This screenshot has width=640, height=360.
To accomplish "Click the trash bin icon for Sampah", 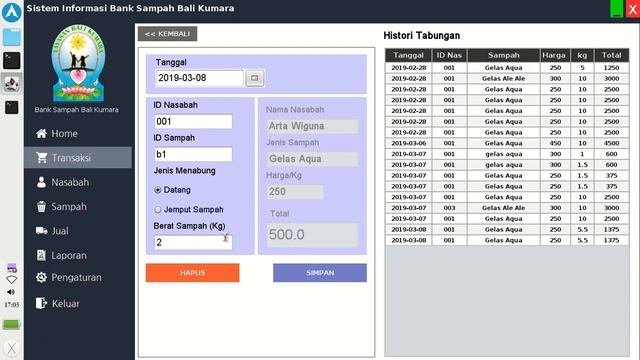I will point(41,207).
